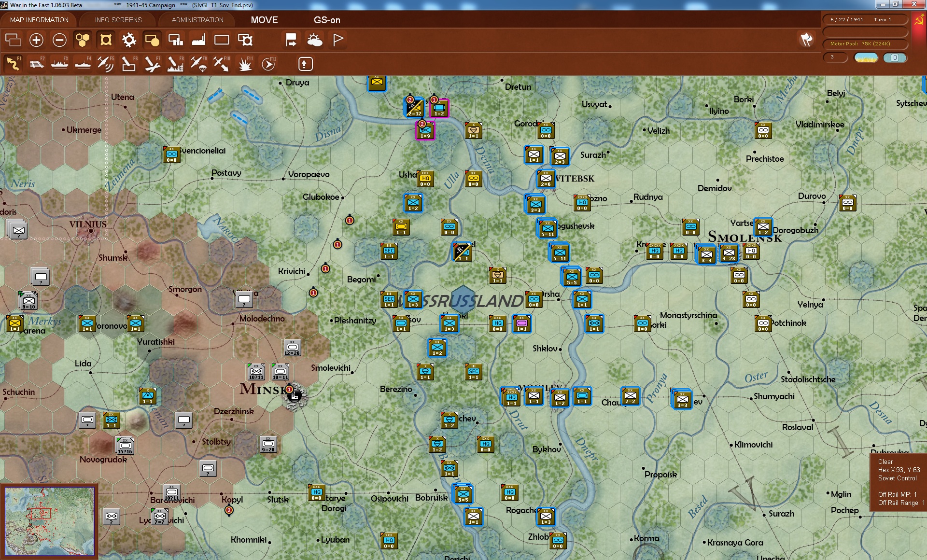The image size is (927, 560).
Task: Open the MAP INFORMATION tab
Action: click(x=39, y=20)
